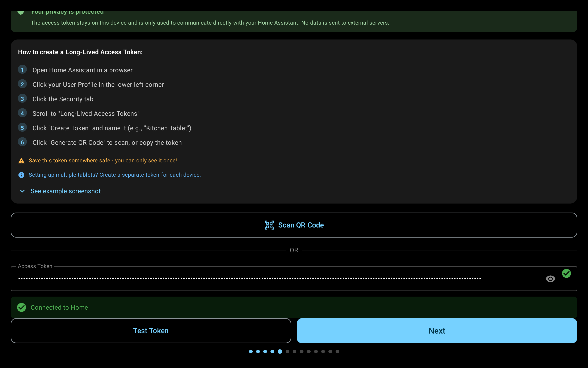This screenshot has width=588, height=368.
Task: Continue with the Next button
Action: coord(437,331)
